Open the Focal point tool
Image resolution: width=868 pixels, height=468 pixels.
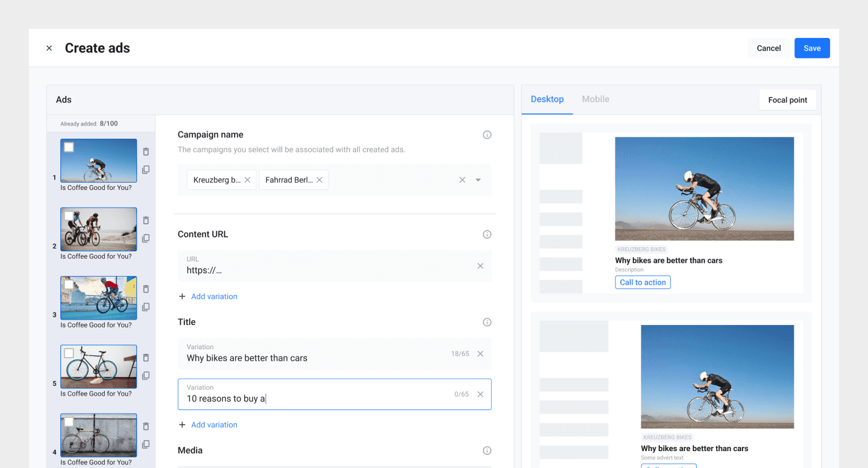point(788,100)
